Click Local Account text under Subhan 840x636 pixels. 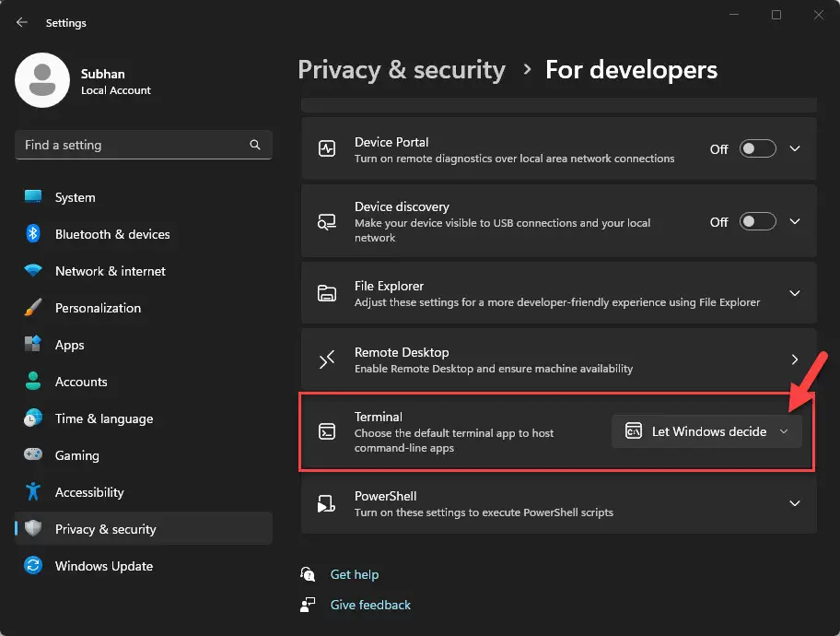116,90
